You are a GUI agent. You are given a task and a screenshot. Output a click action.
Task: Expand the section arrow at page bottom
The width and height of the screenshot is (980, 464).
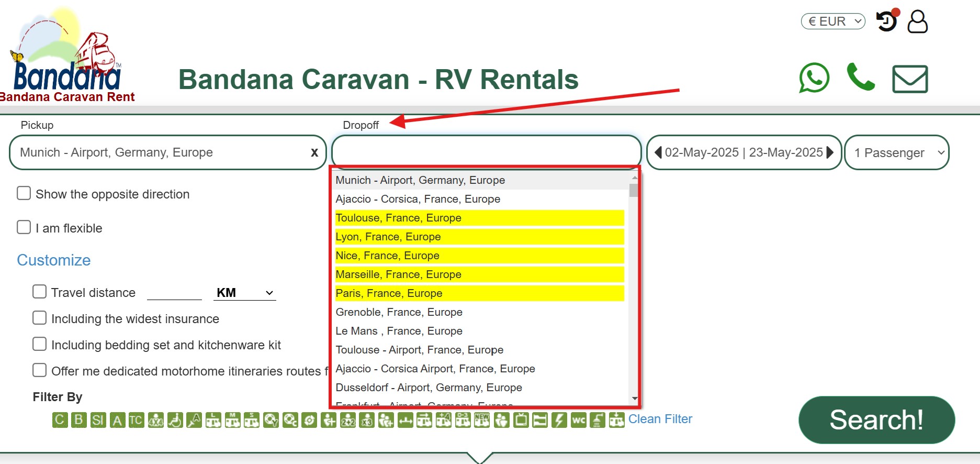[480, 458]
